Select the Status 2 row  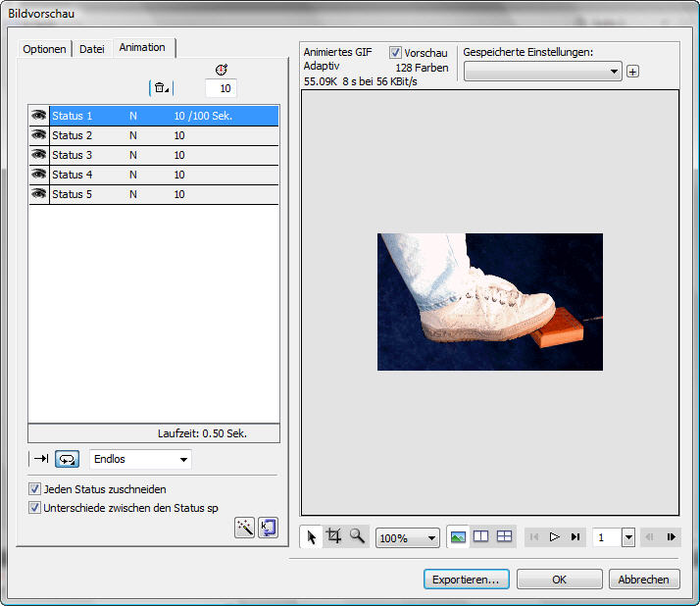click(154, 135)
